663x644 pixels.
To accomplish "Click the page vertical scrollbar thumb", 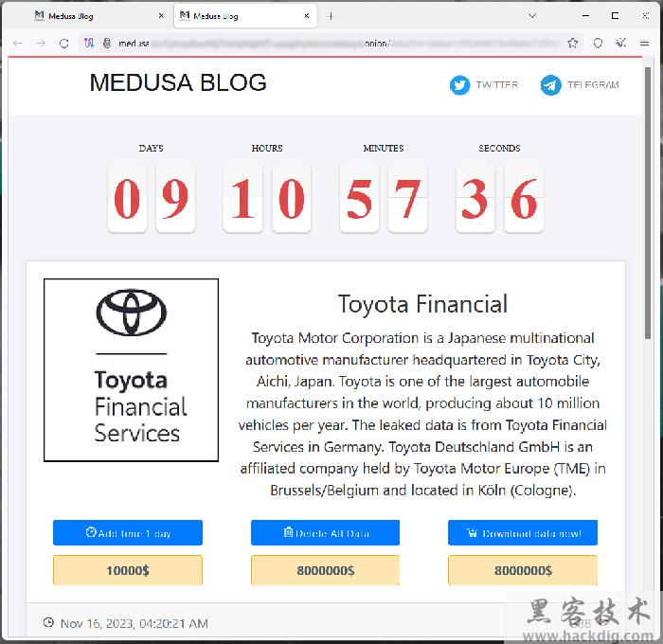I will [x=648, y=203].
